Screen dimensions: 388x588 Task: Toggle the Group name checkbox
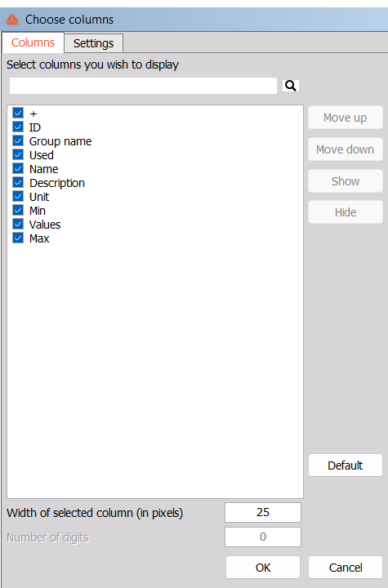pos(18,140)
